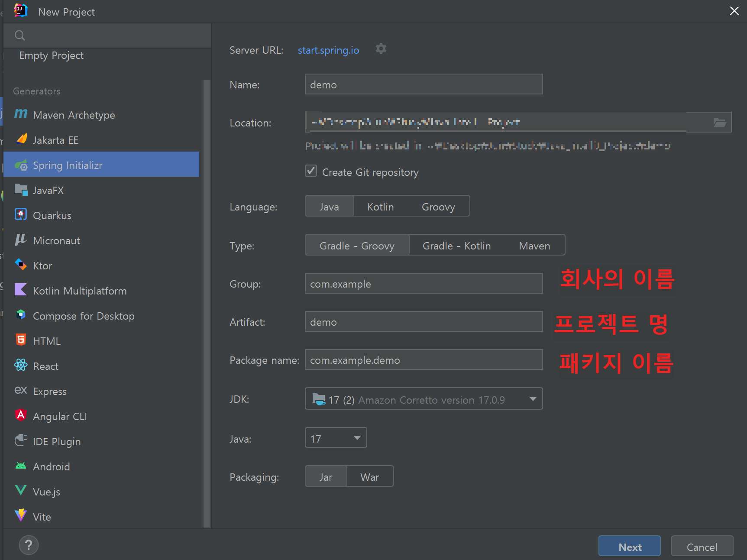
Task: Select Angular CLI generator entry
Action: [x=101, y=416]
